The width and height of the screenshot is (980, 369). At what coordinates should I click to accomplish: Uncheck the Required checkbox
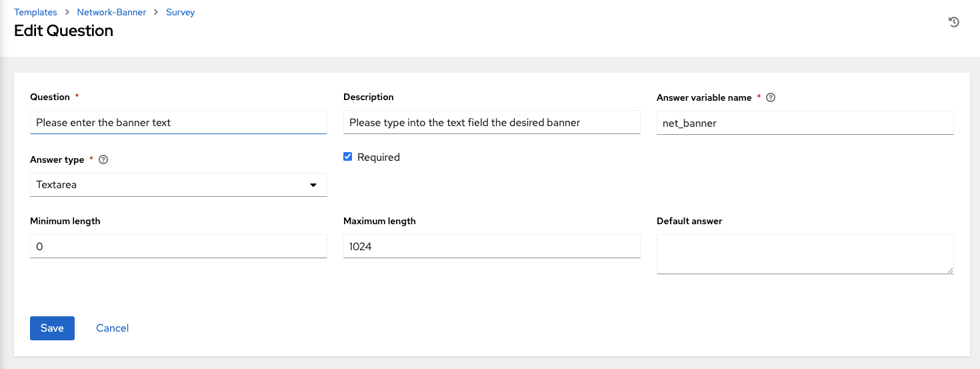coord(347,157)
